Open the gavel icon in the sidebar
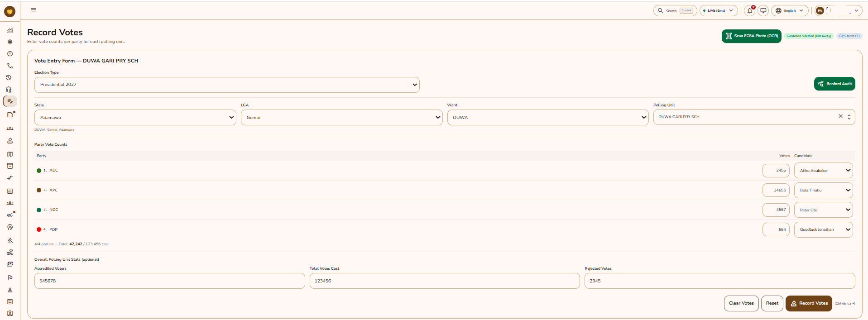This screenshot has width=868, height=320. point(10,240)
